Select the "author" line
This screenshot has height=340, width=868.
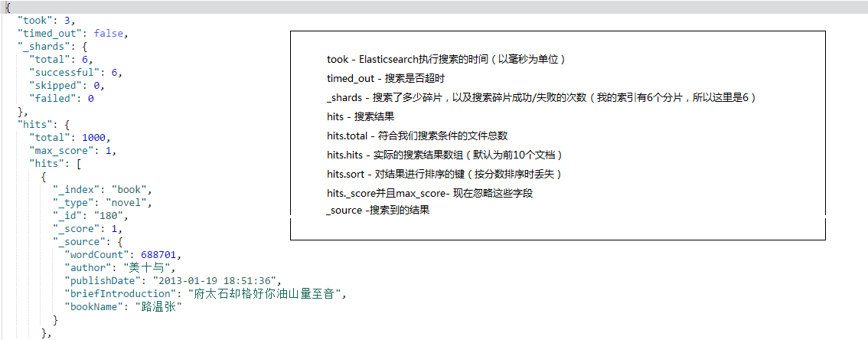(120, 267)
